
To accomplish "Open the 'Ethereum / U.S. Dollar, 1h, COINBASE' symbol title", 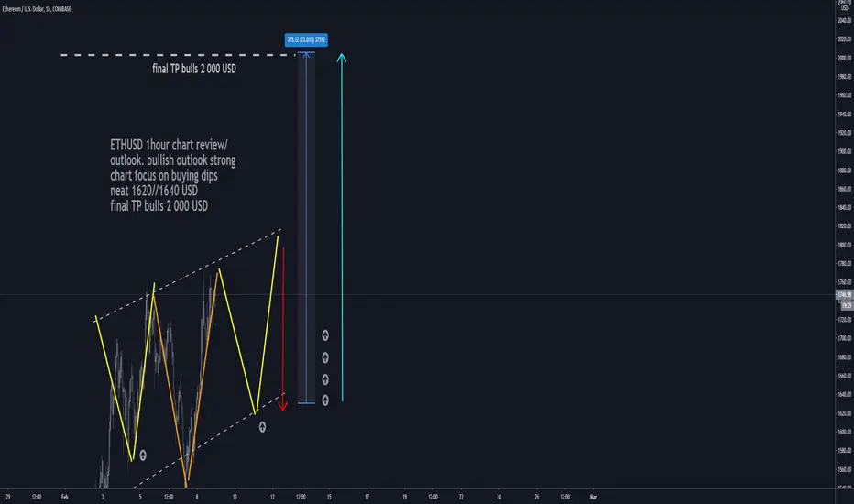I will (x=37, y=9).
